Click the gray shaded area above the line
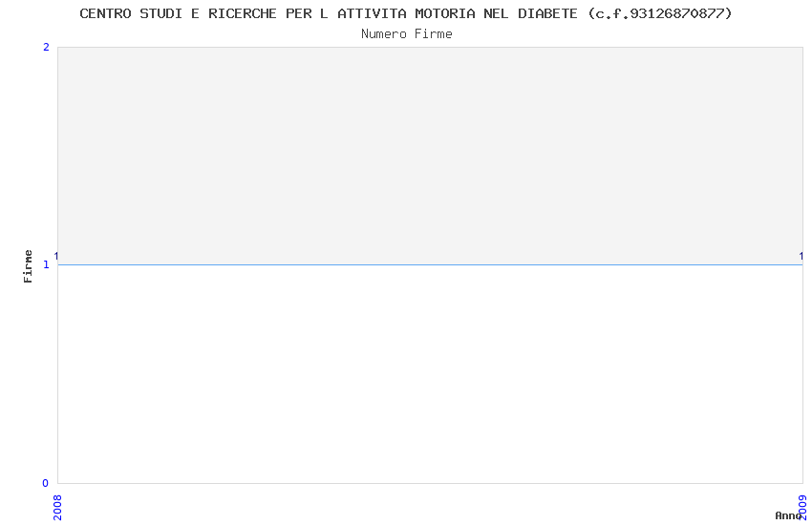The height and width of the screenshot is (525, 812). [x=430, y=156]
